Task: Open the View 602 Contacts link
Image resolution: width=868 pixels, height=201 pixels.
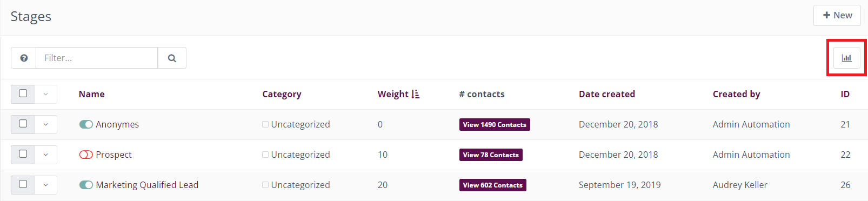Action: tap(493, 185)
